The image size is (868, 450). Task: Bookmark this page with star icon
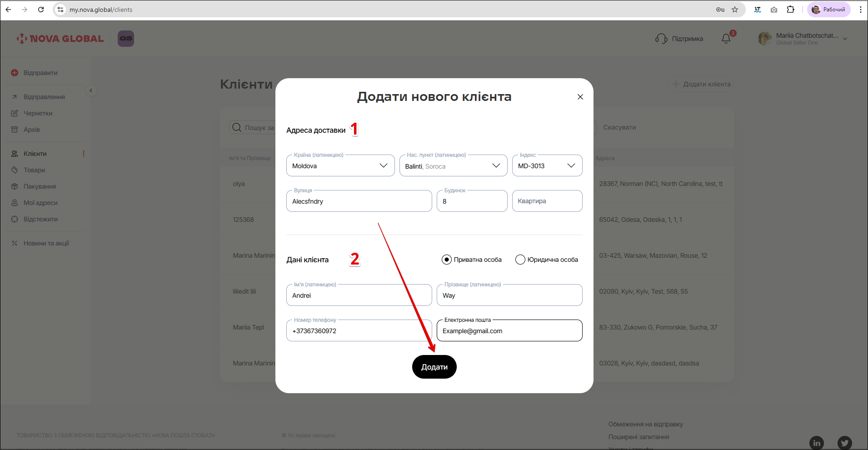coord(735,10)
